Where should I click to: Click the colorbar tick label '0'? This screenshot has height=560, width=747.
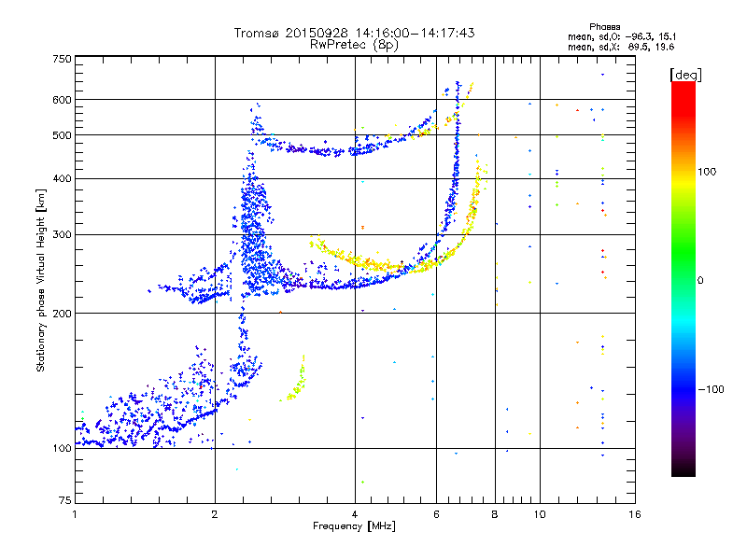click(x=700, y=280)
